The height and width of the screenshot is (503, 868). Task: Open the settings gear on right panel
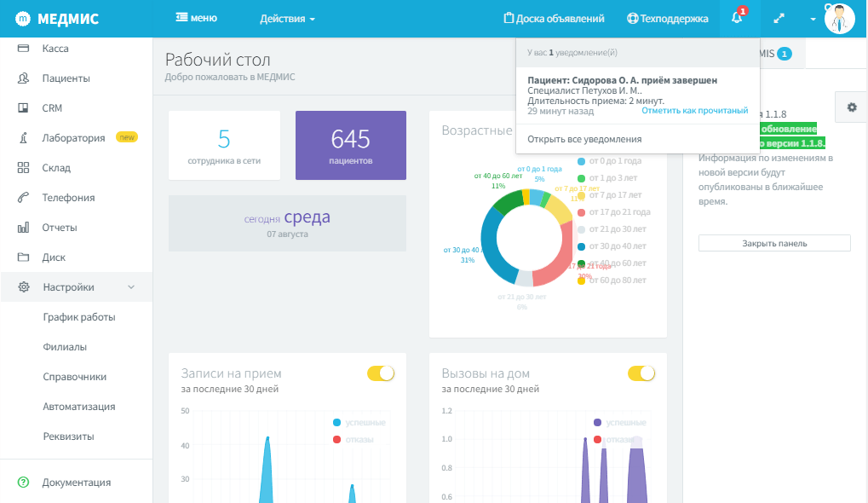pyautogui.click(x=852, y=107)
